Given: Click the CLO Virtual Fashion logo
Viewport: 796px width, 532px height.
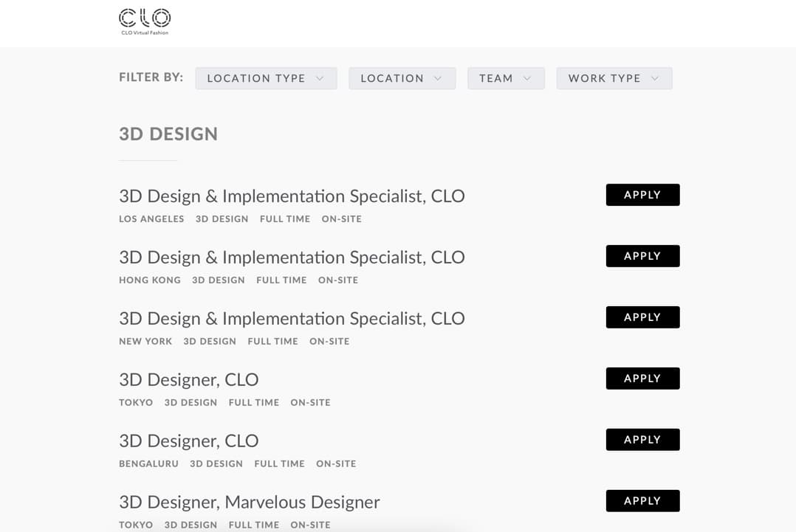Looking at the screenshot, I should pyautogui.click(x=144, y=21).
